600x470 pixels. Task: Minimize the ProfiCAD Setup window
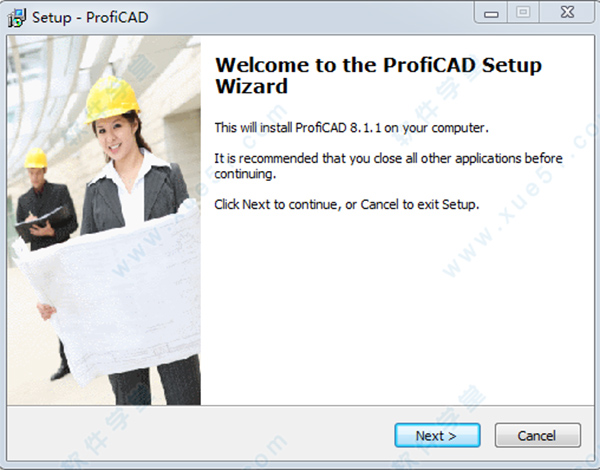pyautogui.click(x=491, y=13)
